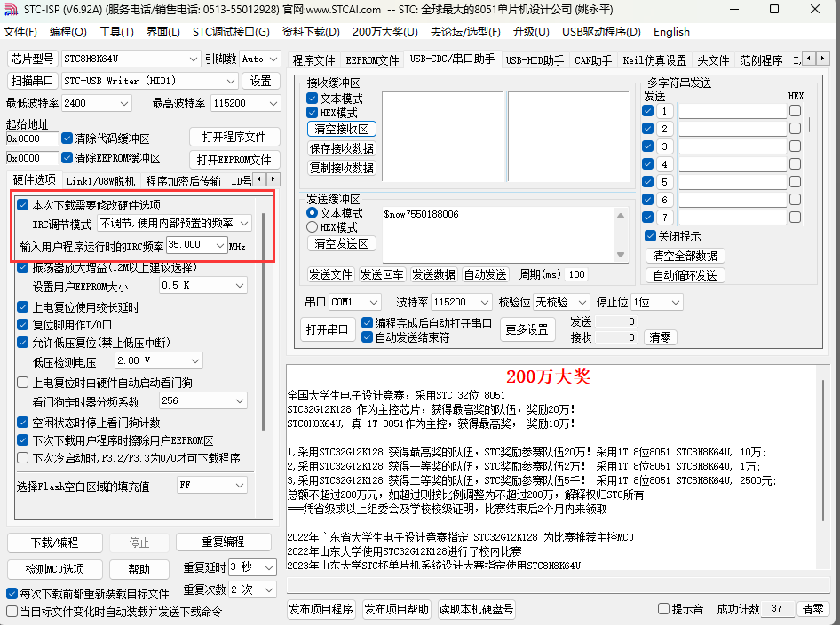Click the 重复编程 button
The image size is (840, 625).
[224, 542]
